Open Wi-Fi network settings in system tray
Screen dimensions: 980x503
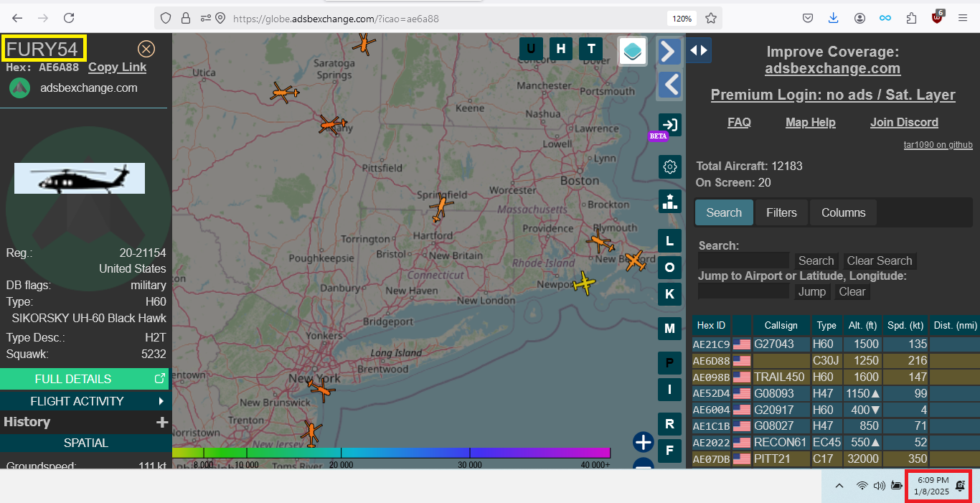(862, 486)
